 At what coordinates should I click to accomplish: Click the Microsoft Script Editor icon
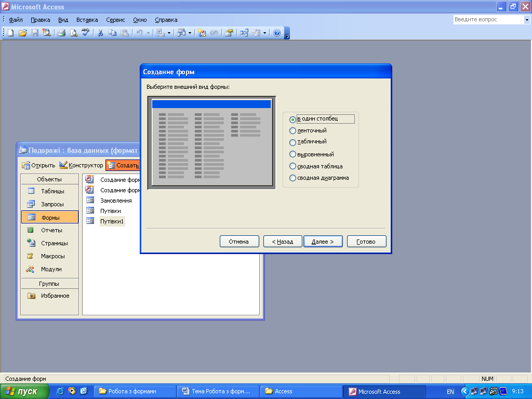(x=214, y=33)
